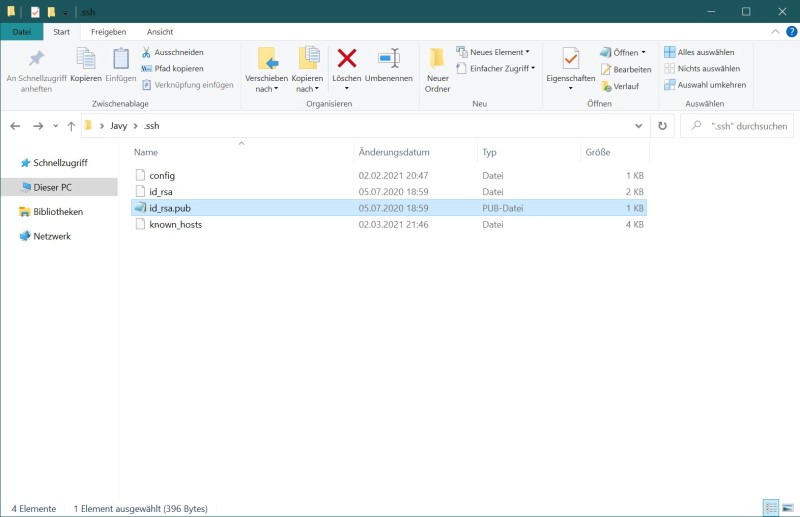Screen dimensions: 800x517
Task: Click Javy in address breadcrumb
Action: 118,126
